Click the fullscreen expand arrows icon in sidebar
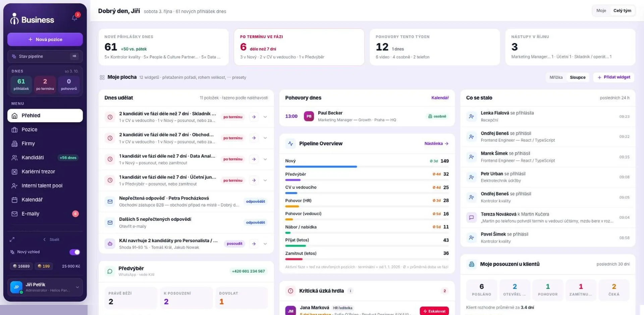 point(12,240)
